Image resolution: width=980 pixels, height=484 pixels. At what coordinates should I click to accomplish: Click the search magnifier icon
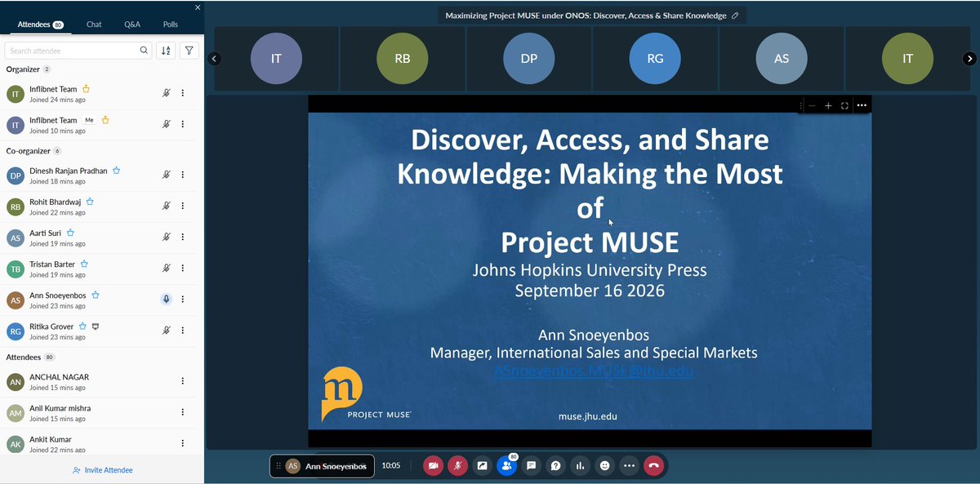pyautogui.click(x=144, y=51)
